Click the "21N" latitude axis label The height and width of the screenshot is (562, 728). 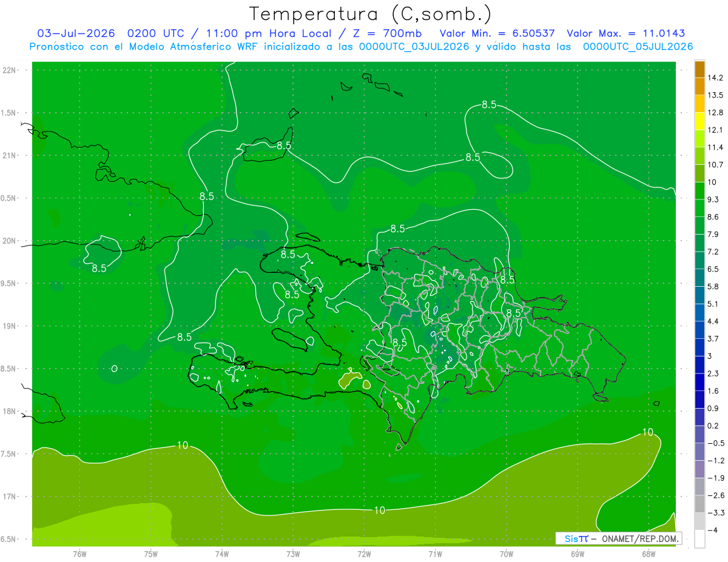[x=10, y=156]
